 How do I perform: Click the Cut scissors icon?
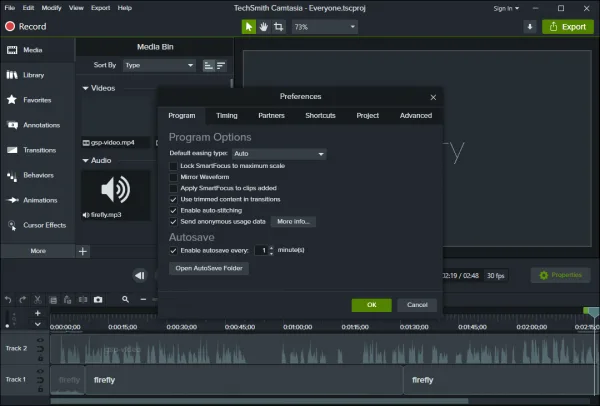[x=38, y=300]
